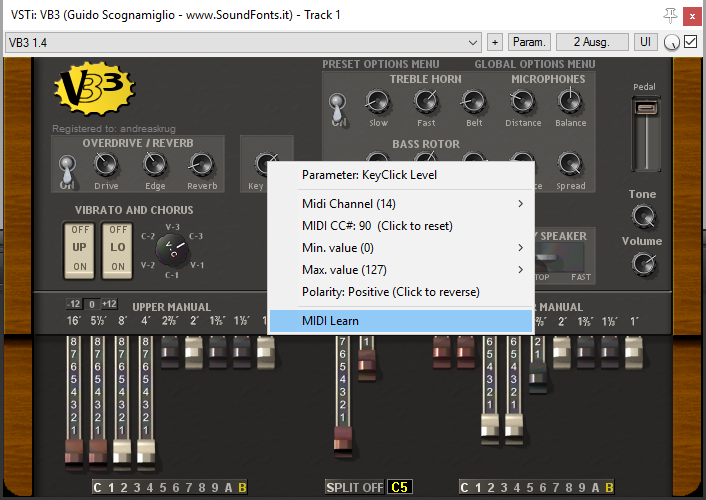Toggle the UP vibrato rocker switch

pyautogui.click(x=79, y=249)
